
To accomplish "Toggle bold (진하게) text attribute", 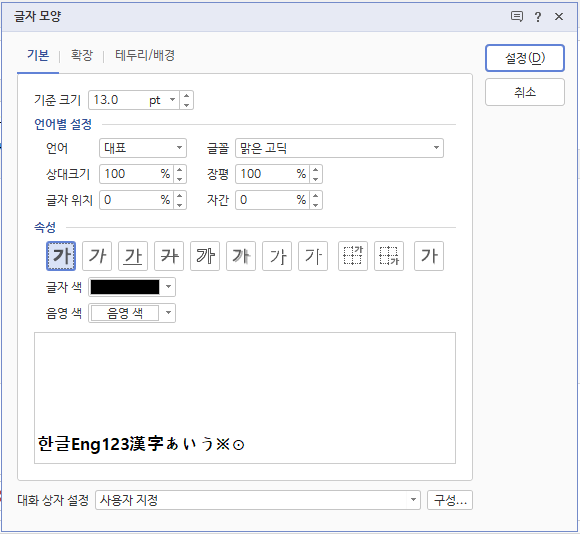I will [x=61, y=256].
